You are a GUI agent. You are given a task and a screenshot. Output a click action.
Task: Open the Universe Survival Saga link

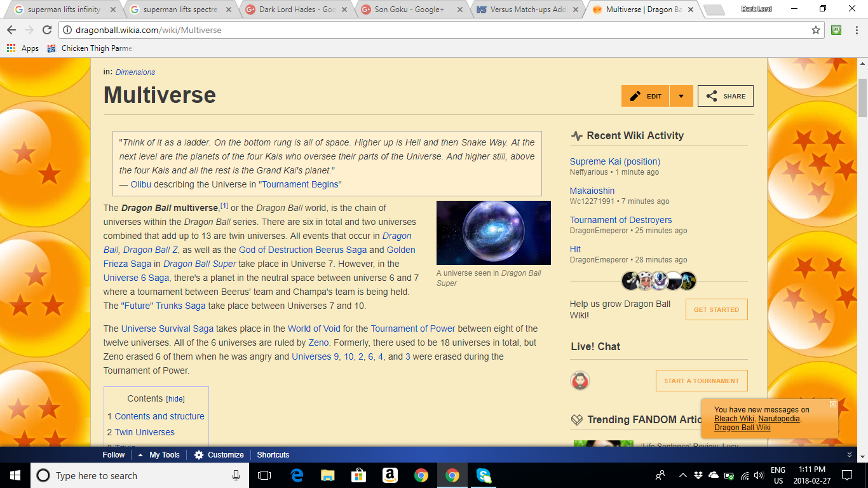click(167, 329)
